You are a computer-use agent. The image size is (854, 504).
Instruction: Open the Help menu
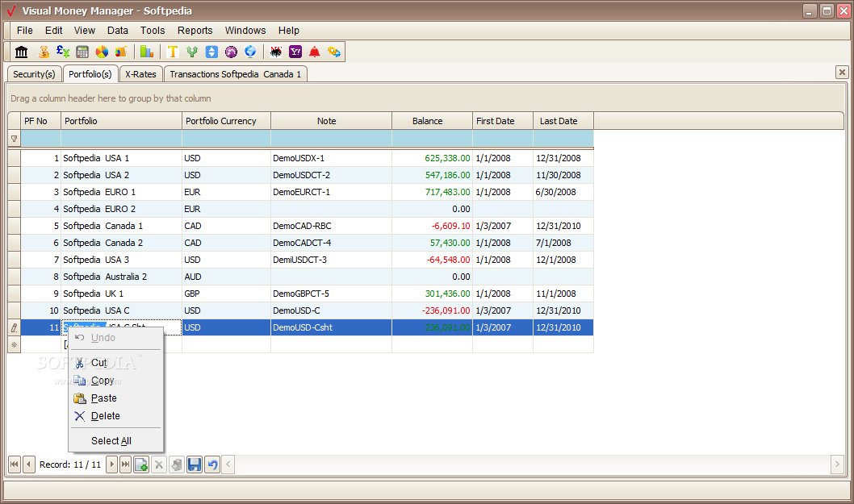pyautogui.click(x=289, y=31)
